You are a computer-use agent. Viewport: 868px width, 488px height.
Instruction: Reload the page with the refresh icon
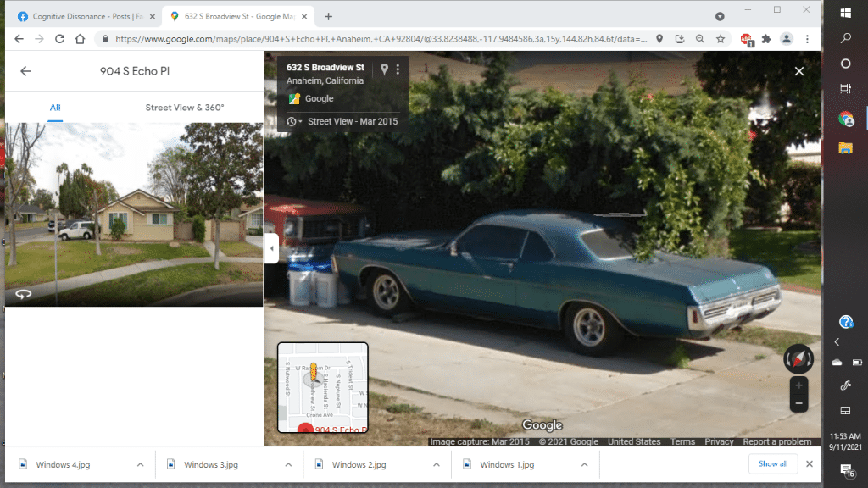point(58,39)
